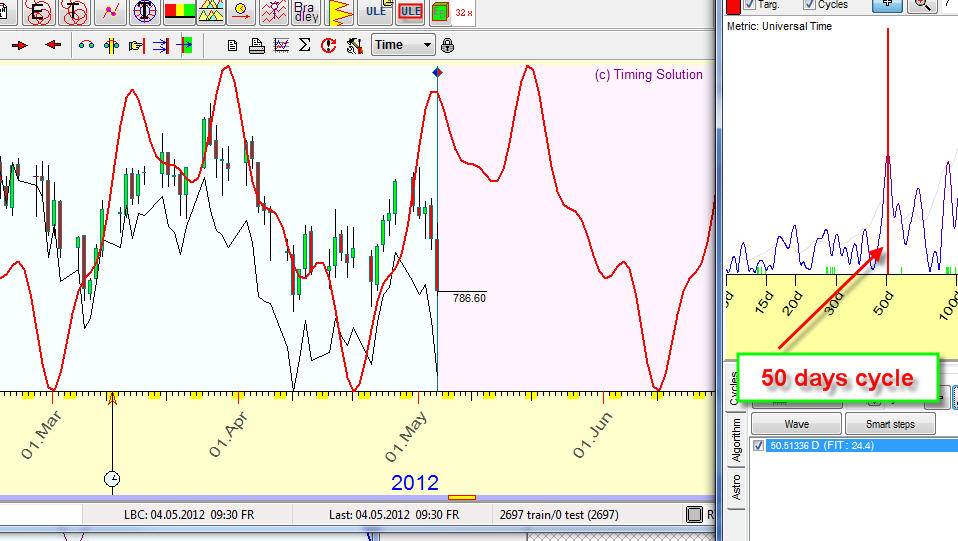
Task: Click the 01.Apr date label
Action: click(x=227, y=435)
